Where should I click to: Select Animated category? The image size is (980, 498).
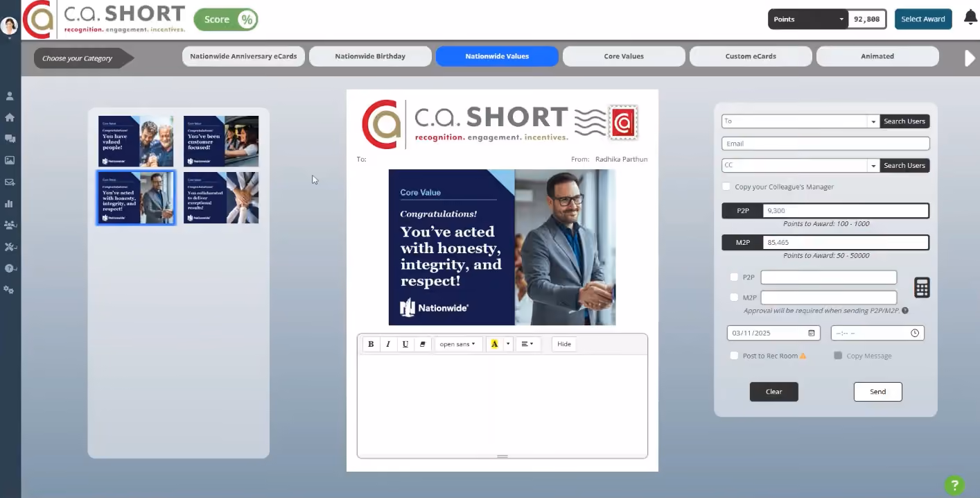pos(877,56)
